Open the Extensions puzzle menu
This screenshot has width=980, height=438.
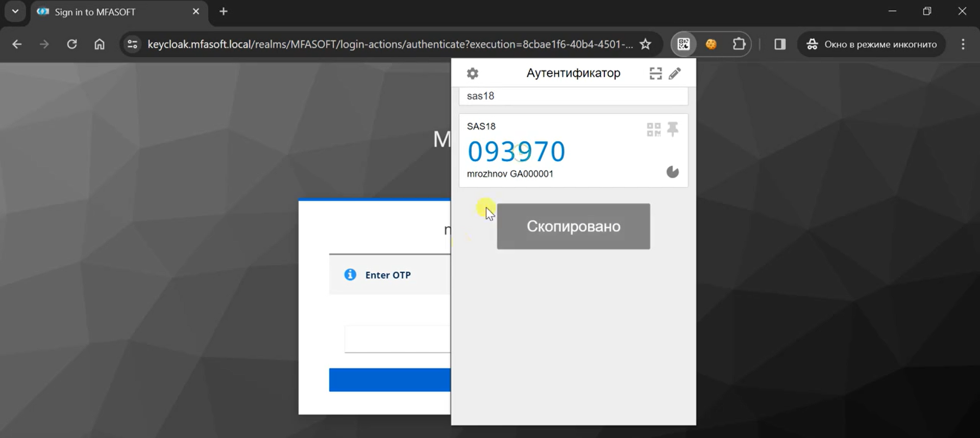[739, 44]
